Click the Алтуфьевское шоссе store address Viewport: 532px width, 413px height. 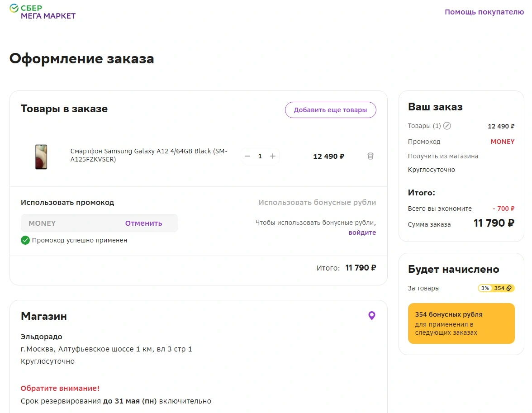click(x=106, y=349)
